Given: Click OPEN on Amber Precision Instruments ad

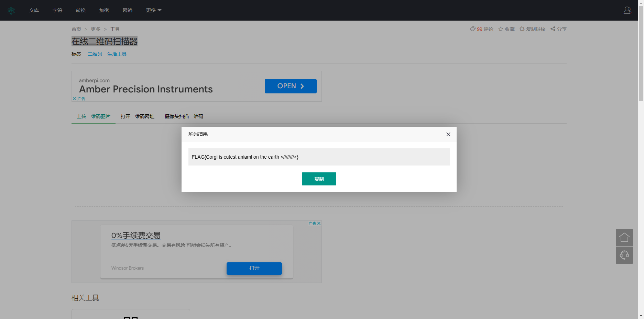Looking at the screenshot, I should click(x=291, y=86).
